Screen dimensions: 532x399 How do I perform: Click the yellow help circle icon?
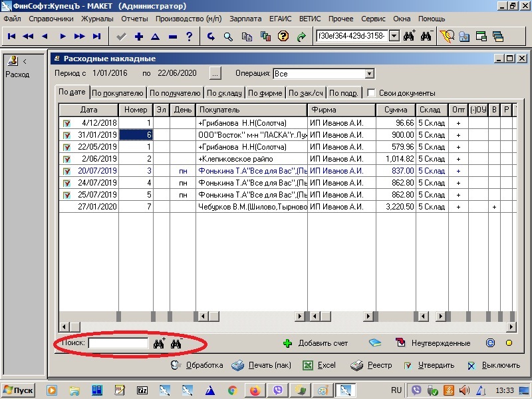point(283,36)
